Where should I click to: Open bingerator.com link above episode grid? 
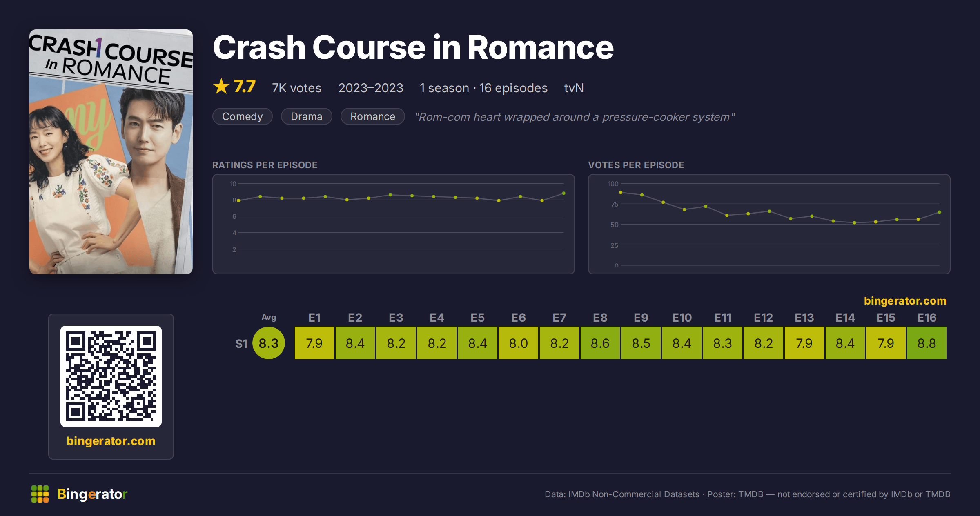(905, 301)
